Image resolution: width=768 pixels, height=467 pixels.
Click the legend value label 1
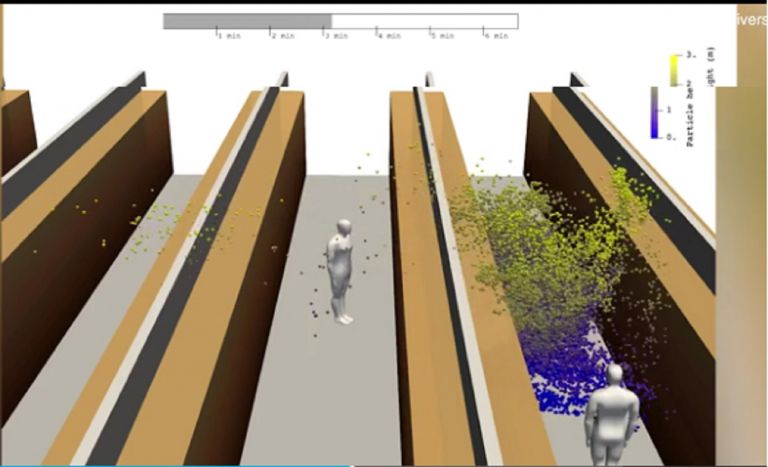669,110
